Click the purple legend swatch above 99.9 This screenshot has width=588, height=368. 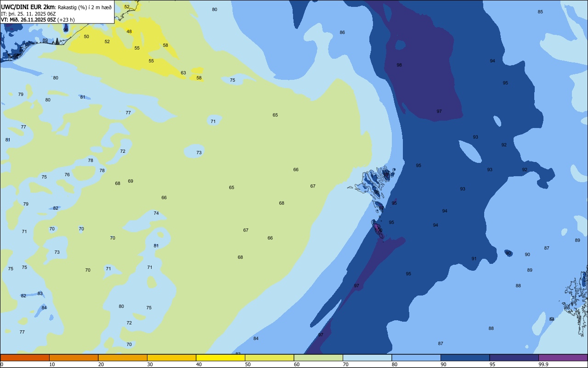[563, 357]
